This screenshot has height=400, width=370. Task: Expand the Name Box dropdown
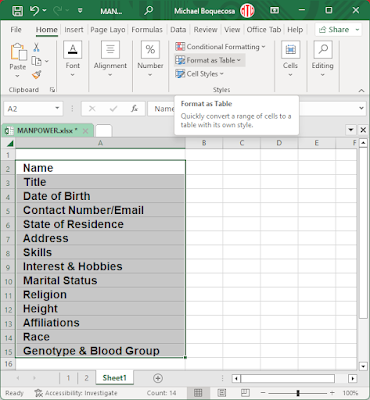click(x=57, y=108)
